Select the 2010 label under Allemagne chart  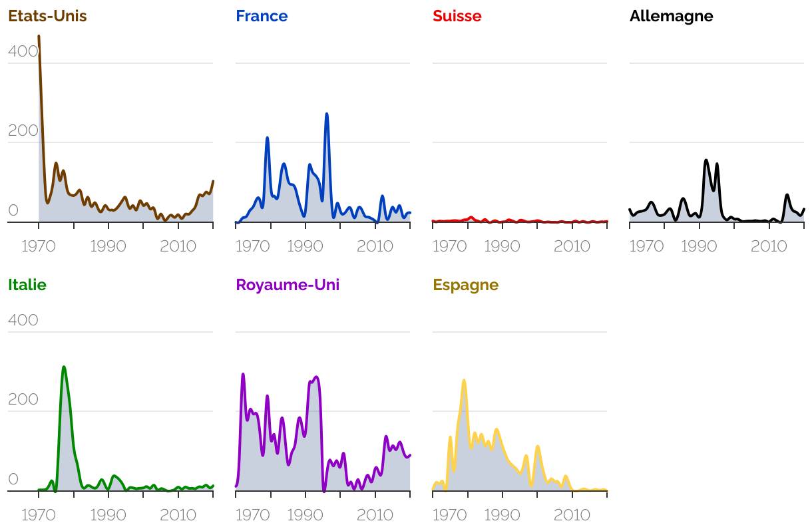click(x=769, y=246)
